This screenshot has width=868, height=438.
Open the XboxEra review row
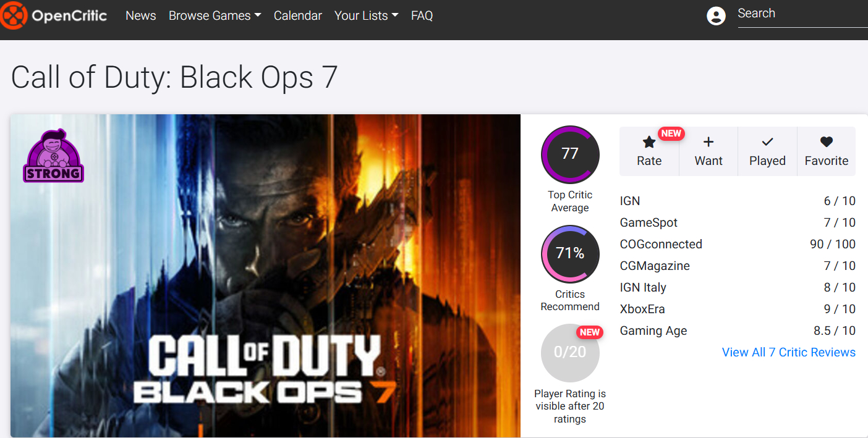738,309
